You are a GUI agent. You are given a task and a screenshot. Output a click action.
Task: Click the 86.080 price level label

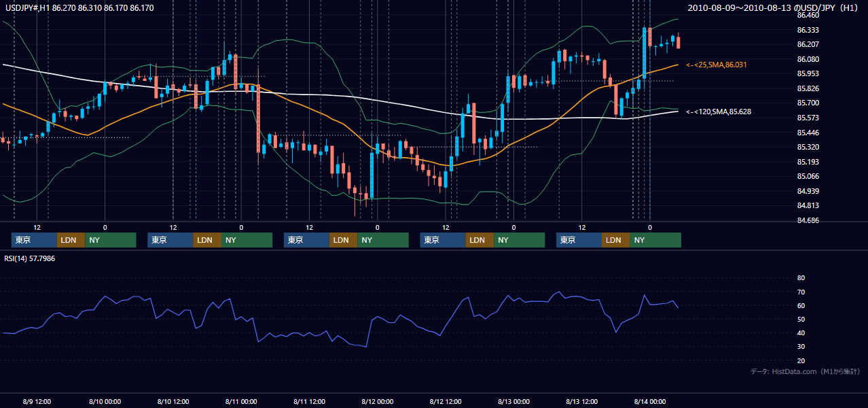coord(808,59)
